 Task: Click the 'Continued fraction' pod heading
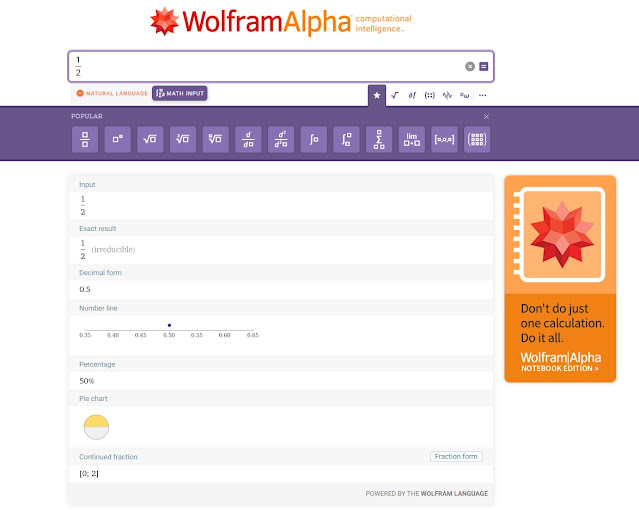[x=108, y=457]
